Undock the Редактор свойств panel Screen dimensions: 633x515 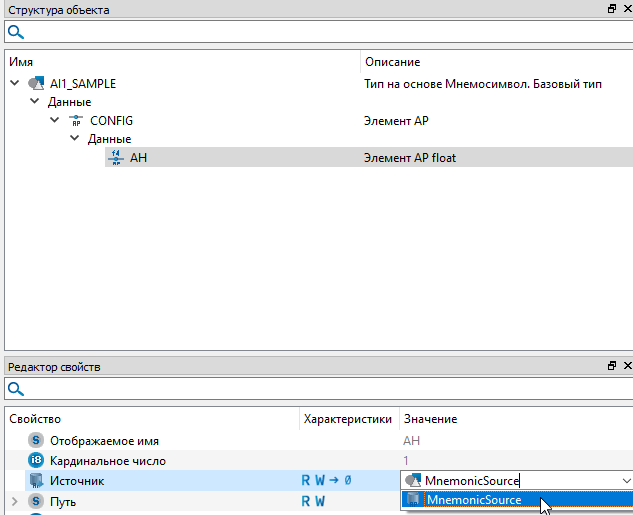coord(611,367)
